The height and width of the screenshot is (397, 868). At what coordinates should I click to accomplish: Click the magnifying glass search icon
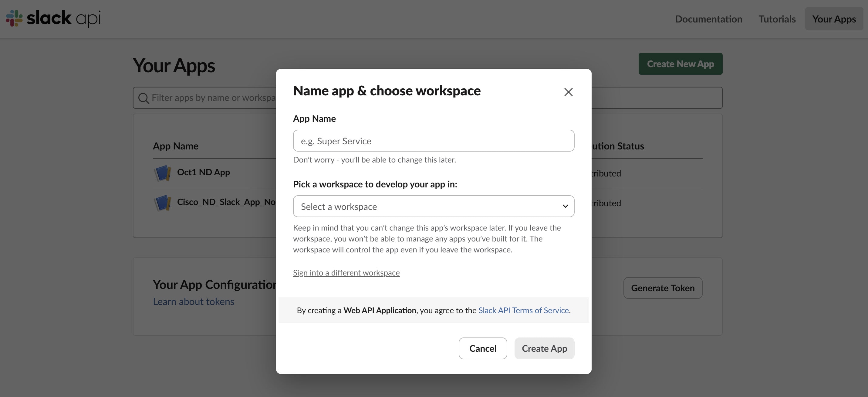[143, 98]
